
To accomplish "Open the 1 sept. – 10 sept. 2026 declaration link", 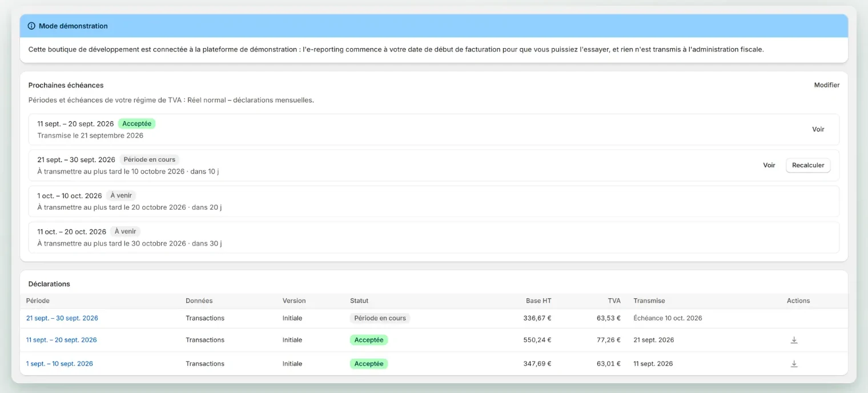I will [x=59, y=364].
